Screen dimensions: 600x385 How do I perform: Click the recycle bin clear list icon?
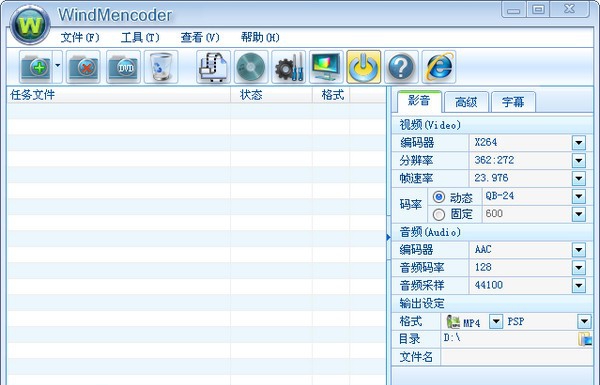[161, 67]
